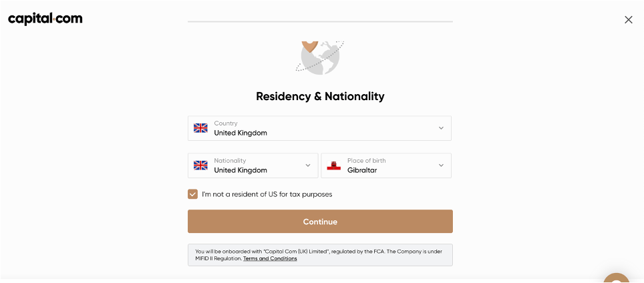Click the globe illustration above the heading
Viewport: 644px width, 283px height.
click(x=320, y=57)
